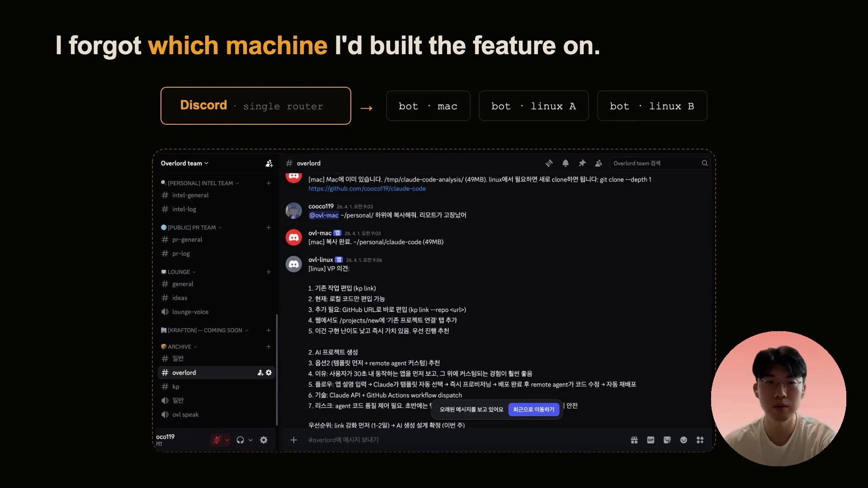Open sticker picker icon
This screenshot has width=868, height=488.
[x=667, y=440]
